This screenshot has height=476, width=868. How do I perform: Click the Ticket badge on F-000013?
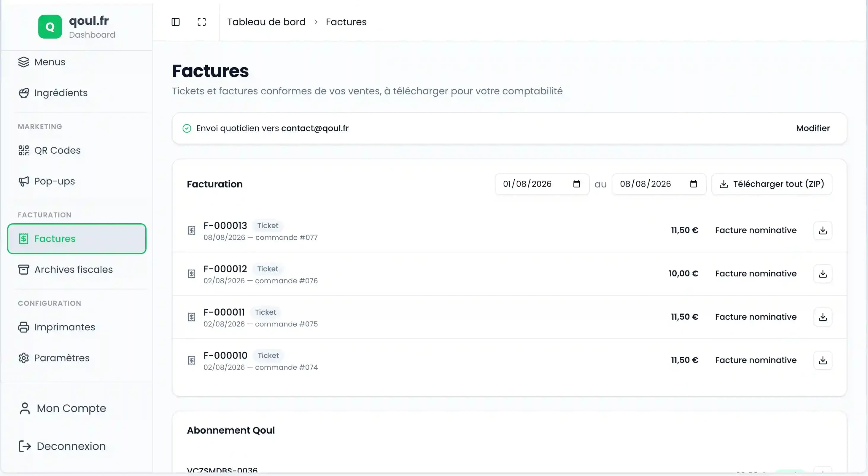point(268,226)
